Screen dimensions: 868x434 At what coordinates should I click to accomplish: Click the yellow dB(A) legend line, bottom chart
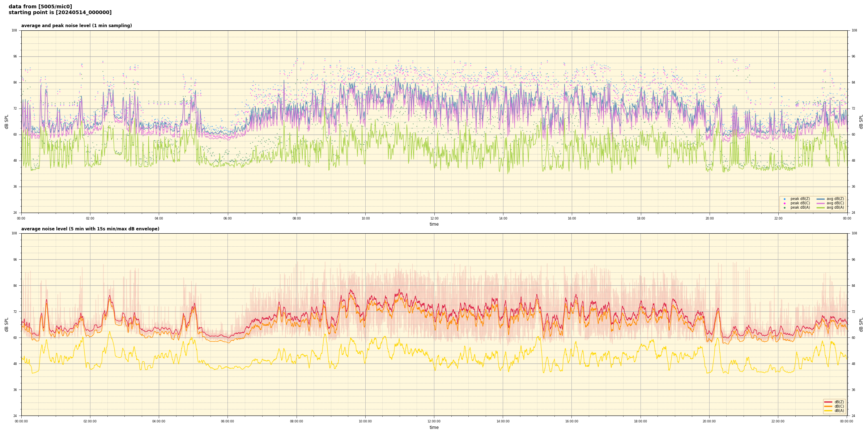pos(828,410)
